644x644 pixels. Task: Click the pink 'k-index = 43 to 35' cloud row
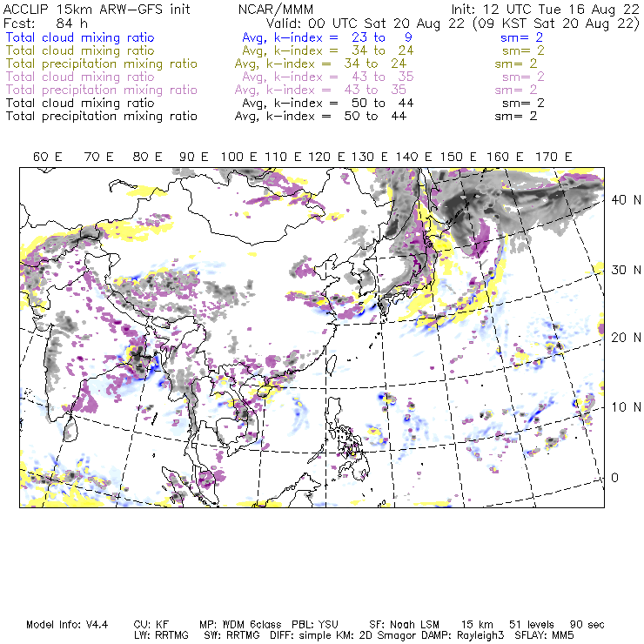pos(344,77)
